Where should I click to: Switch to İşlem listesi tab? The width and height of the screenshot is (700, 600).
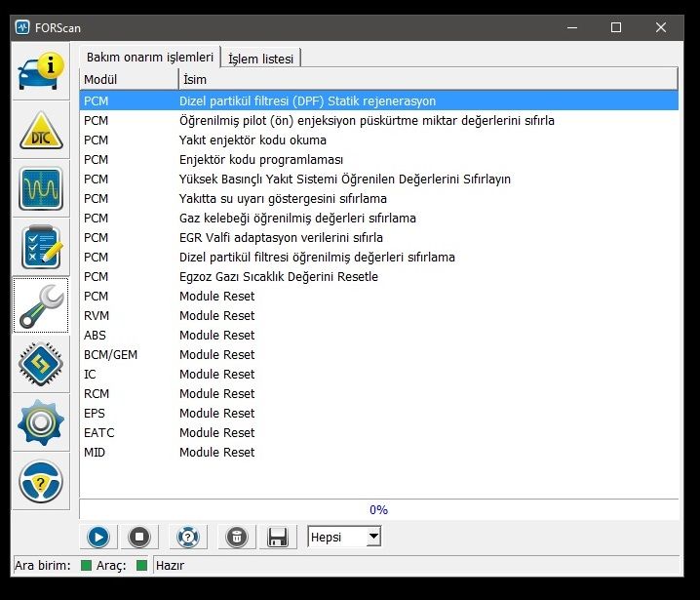(260, 59)
